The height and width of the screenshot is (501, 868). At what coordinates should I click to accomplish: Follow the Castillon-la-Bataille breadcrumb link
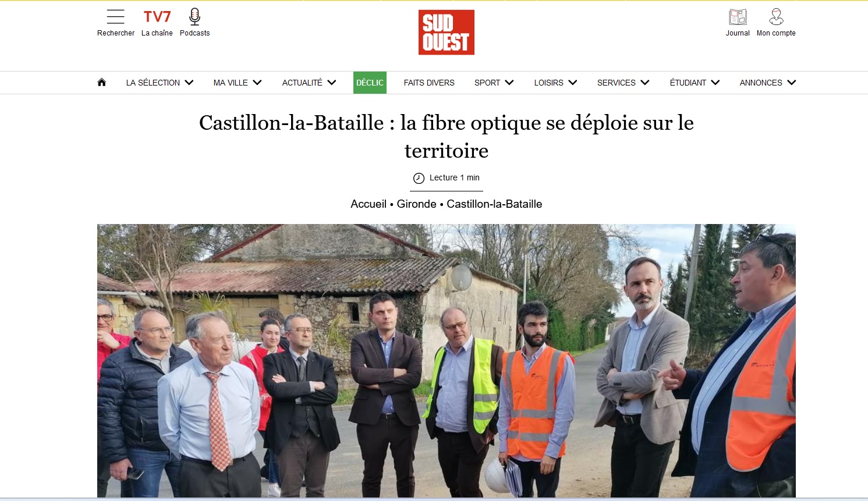pos(494,204)
